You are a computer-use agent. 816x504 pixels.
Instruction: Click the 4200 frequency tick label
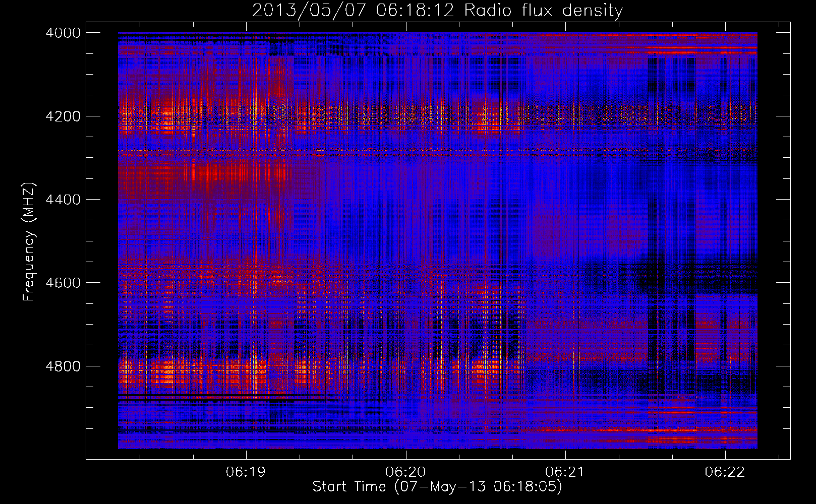point(63,116)
